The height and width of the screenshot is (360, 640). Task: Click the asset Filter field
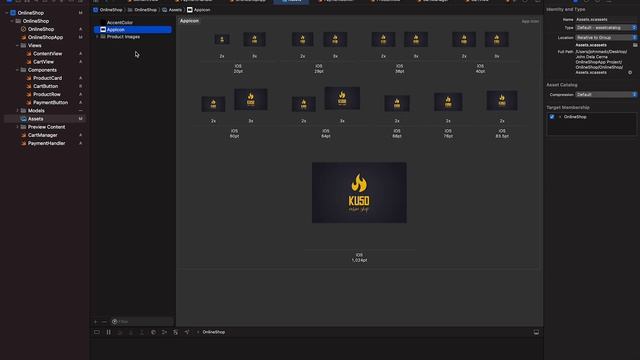click(x=142, y=322)
